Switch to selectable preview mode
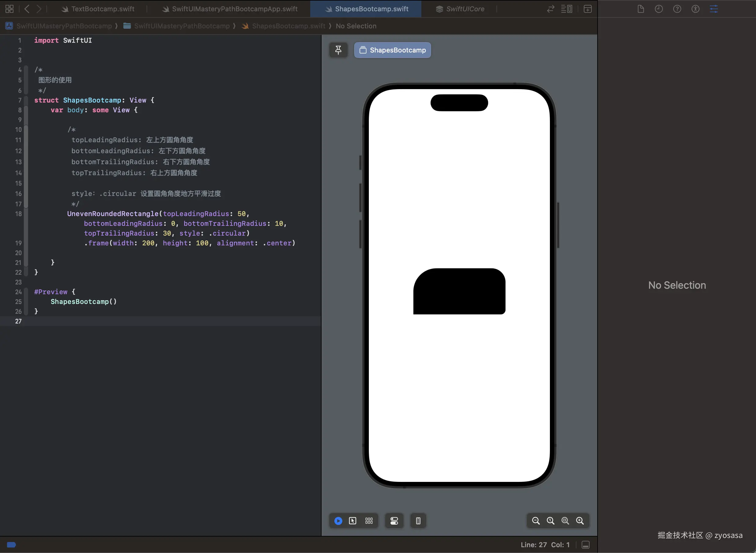Screen dimensions: 756x553 click(353, 521)
